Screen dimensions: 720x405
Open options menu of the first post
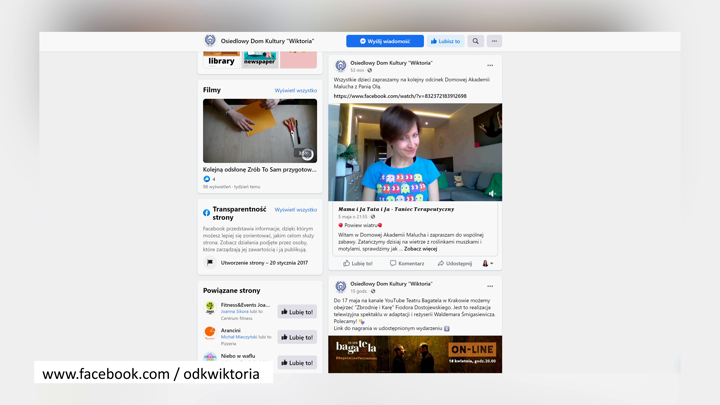coord(490,66)
